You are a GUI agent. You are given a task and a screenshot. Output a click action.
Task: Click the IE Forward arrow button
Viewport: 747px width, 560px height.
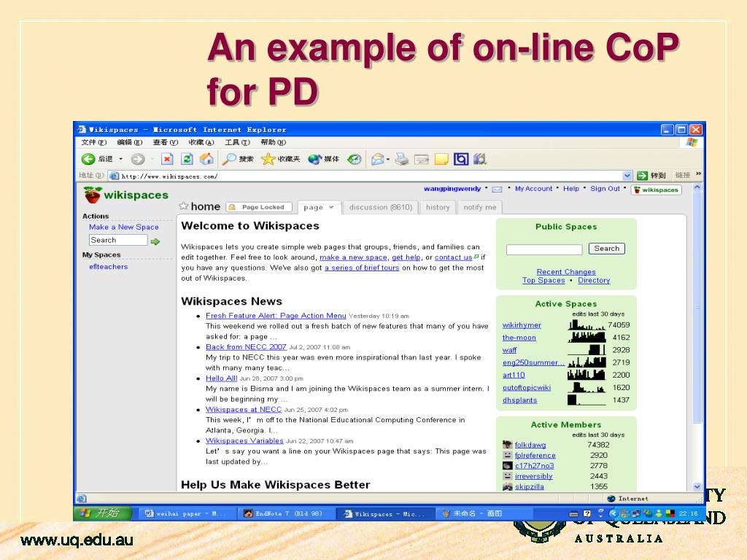coord(138,159)
